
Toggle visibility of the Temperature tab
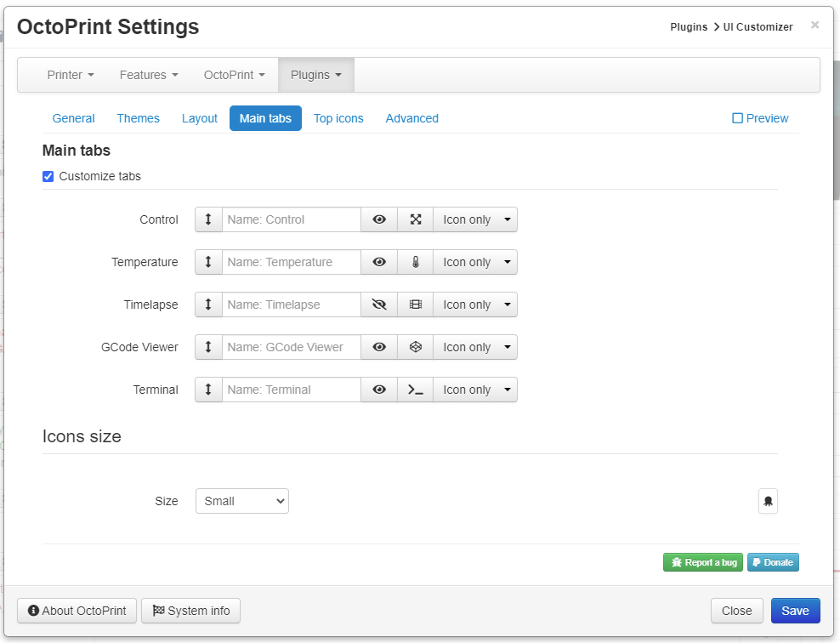click(x=379, y=262)
